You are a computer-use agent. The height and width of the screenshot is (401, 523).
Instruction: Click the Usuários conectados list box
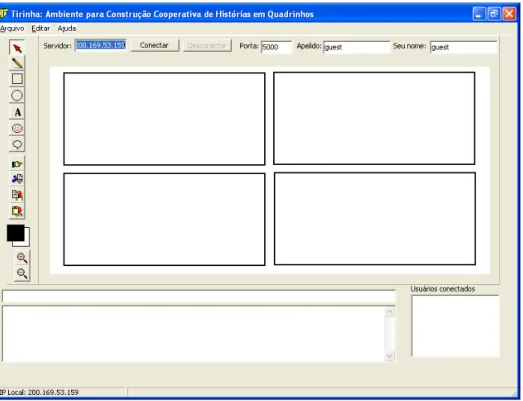pyautogui.click(x=455, y=326)
